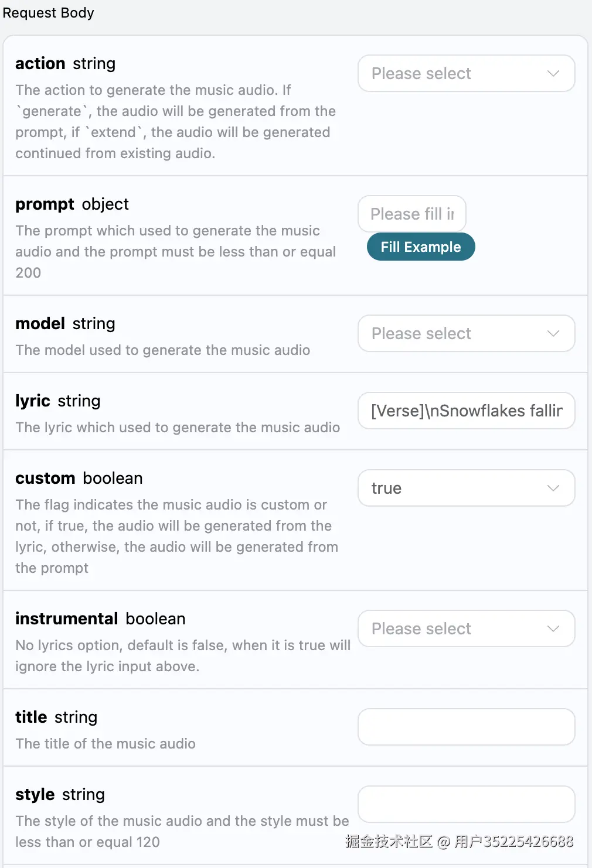The width and height of the screenshot is (592, 868).
Task: Click the bold title parameter name
Action: 31,717
